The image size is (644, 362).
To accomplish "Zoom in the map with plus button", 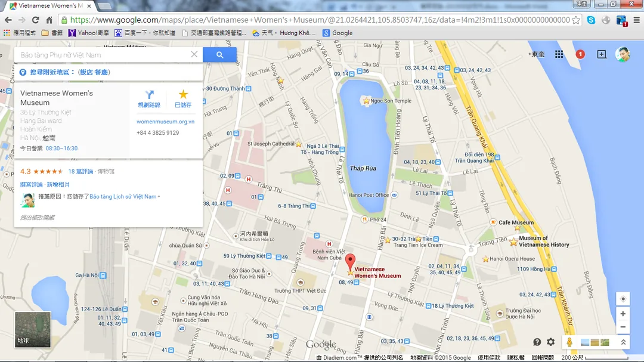I will click(623, 314).
